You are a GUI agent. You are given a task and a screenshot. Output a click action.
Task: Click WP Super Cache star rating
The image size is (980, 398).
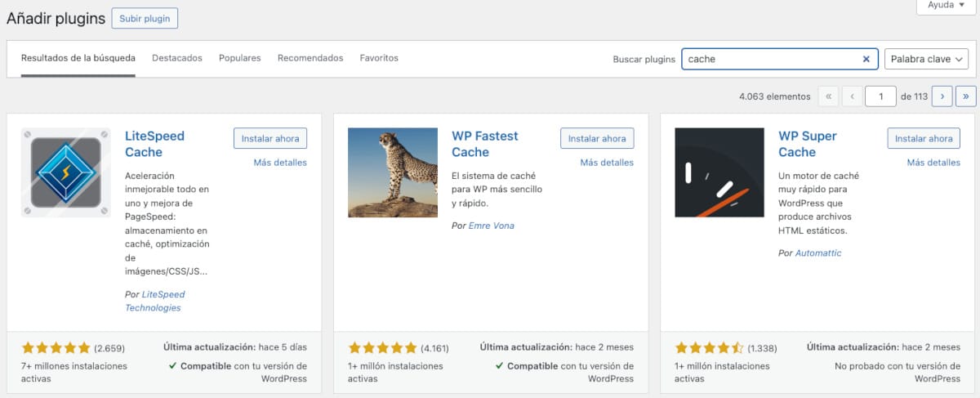coord(710,347)
